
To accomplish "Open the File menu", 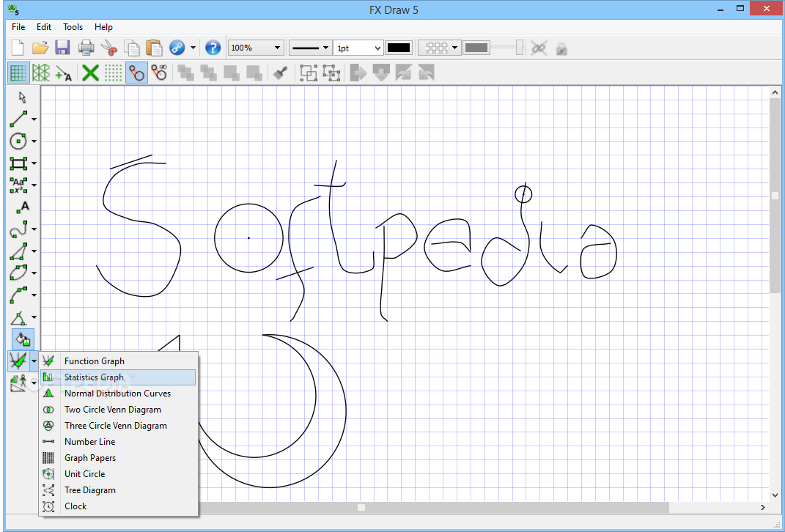I will click(x=18, y=27).
